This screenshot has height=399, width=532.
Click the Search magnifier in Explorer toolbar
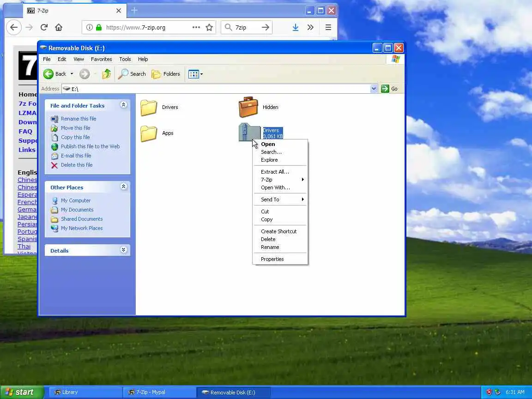(x=122, y=74)
